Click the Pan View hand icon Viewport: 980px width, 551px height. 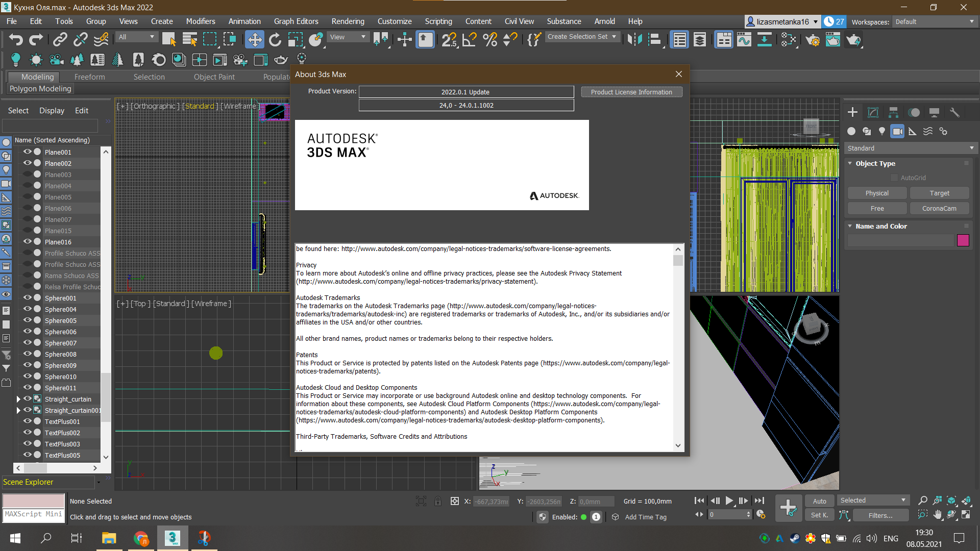point(938,515)
